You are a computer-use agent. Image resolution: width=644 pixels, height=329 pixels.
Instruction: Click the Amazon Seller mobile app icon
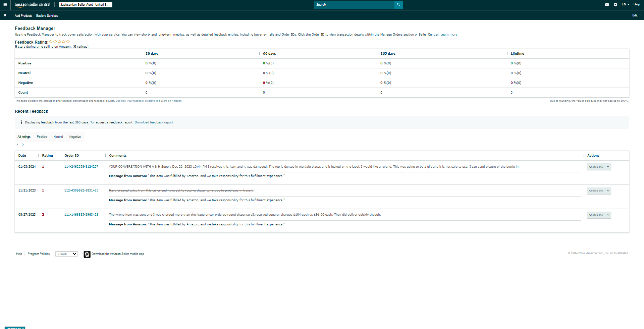[x=87, y=254]
